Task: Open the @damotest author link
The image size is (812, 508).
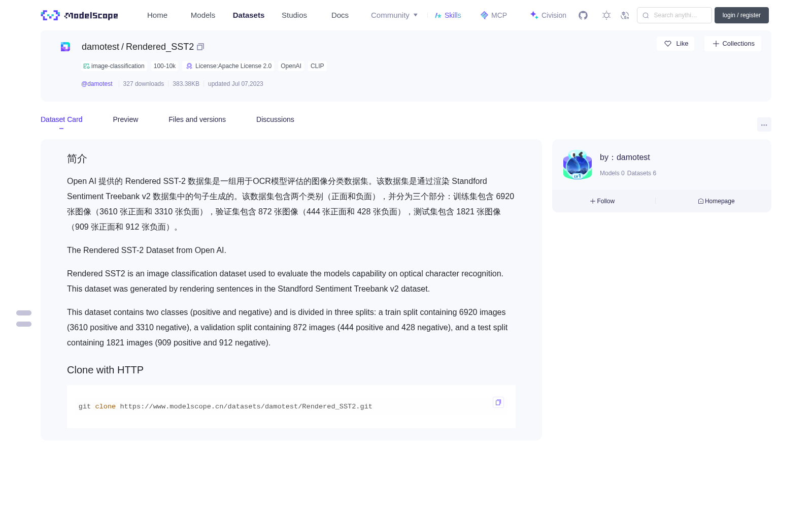Action: [97, 84]
